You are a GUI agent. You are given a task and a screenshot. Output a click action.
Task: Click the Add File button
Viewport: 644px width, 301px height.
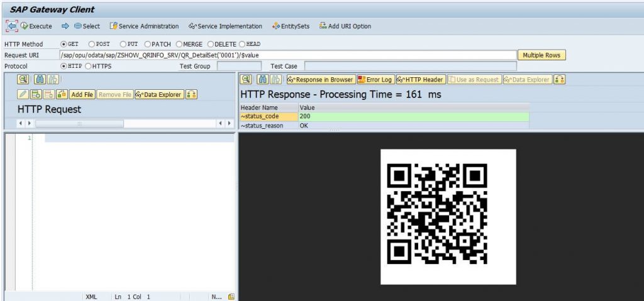point(82,94)
